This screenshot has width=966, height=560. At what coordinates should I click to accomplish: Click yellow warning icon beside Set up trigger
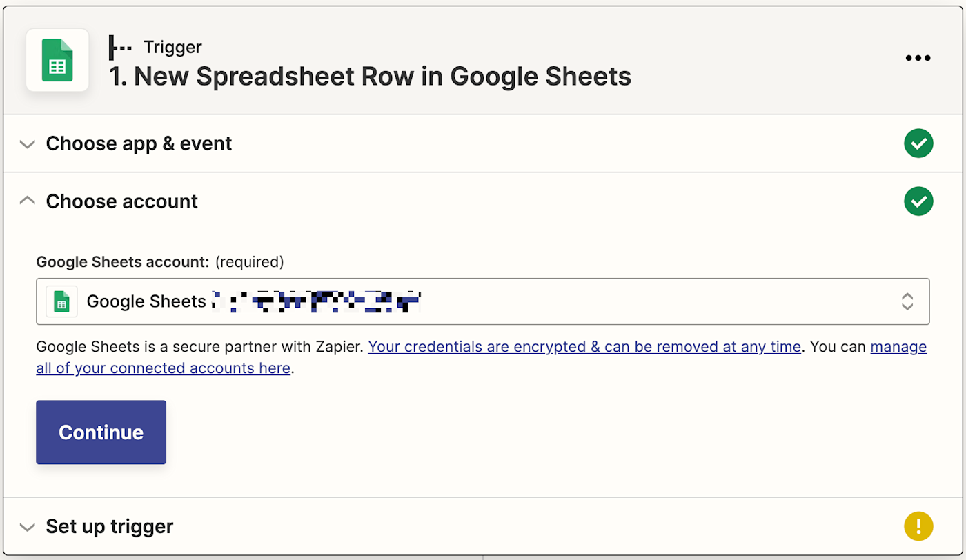pos(918,526)
